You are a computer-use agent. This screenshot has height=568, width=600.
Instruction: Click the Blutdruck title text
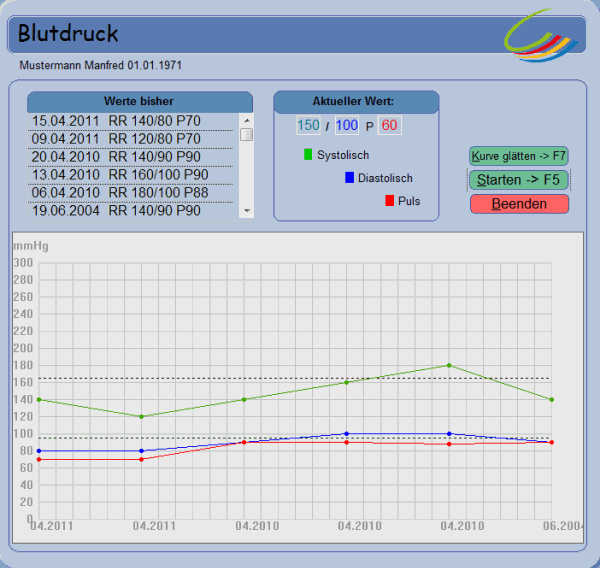pyautogui.click(x=68, y=33)
